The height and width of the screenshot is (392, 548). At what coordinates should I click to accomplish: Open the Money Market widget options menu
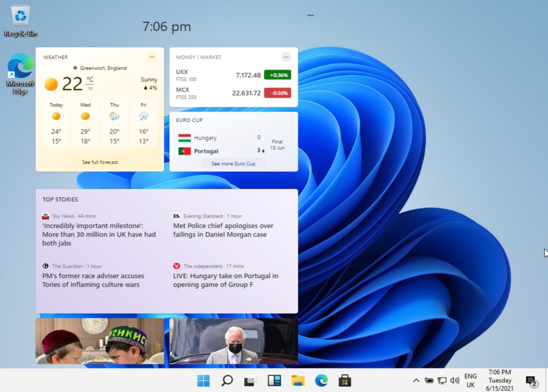(286, 57)
